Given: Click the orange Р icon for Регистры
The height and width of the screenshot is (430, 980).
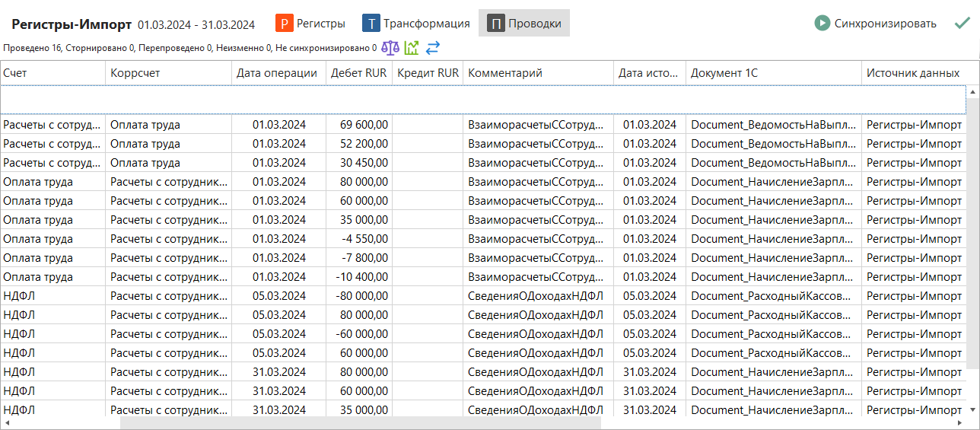Looking at the screenshot, I should [285, 24].
